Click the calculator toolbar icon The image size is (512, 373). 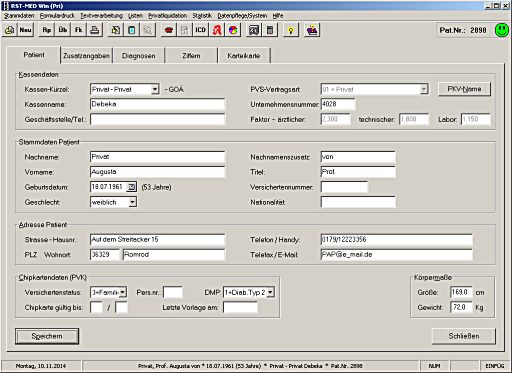click(270, 30)
